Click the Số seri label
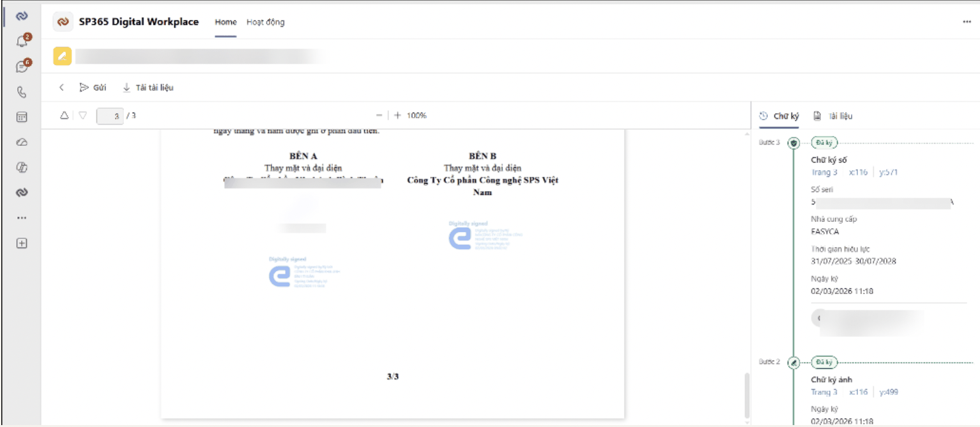 pyautogui.click(x=822, y=190)
